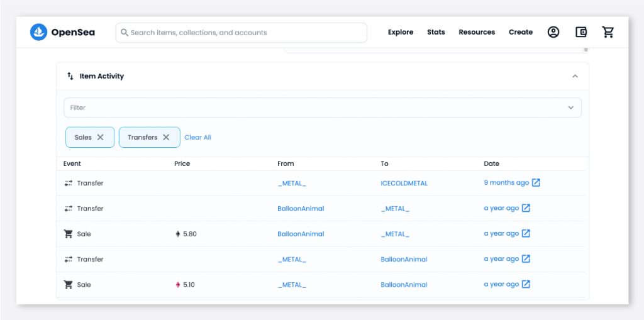Open the Create menu item
The image size is (644, 320).
pos(521,32)
